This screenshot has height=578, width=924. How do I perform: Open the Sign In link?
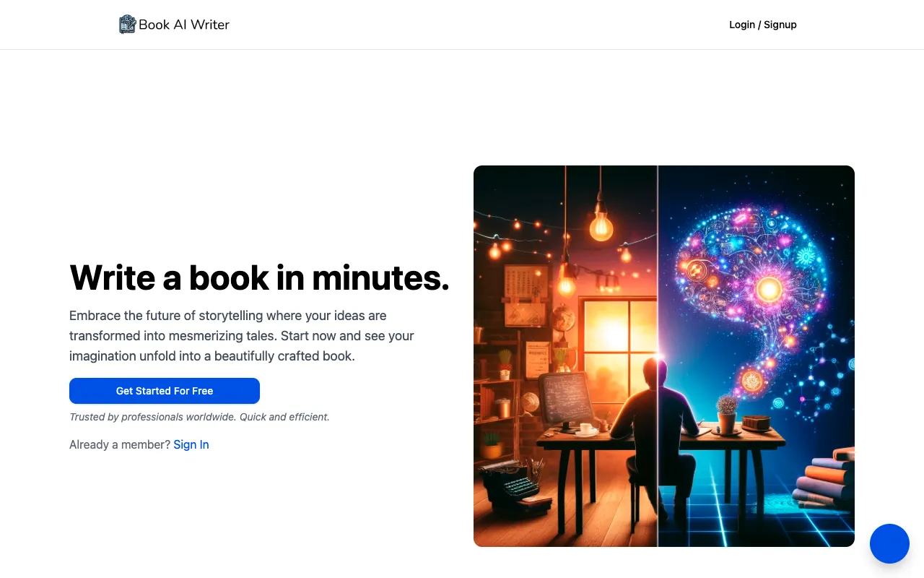tap(191, 444)
